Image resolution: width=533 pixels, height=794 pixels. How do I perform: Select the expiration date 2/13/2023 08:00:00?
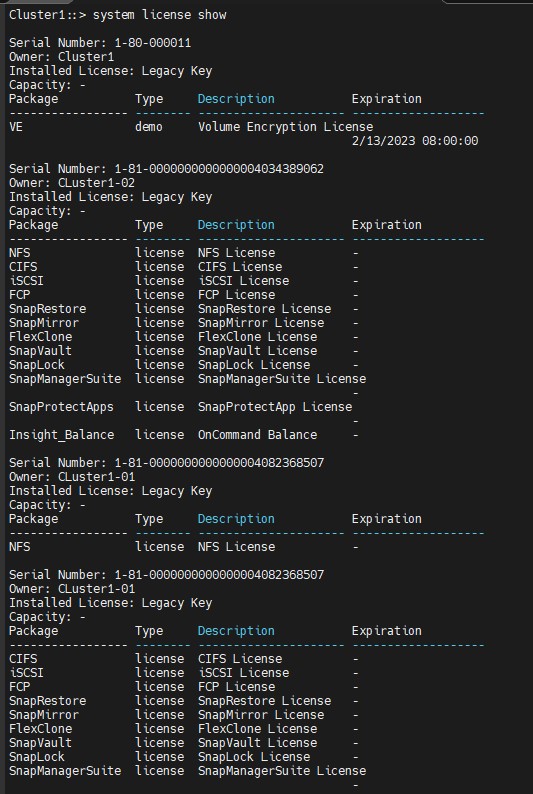tap(415, 141)
